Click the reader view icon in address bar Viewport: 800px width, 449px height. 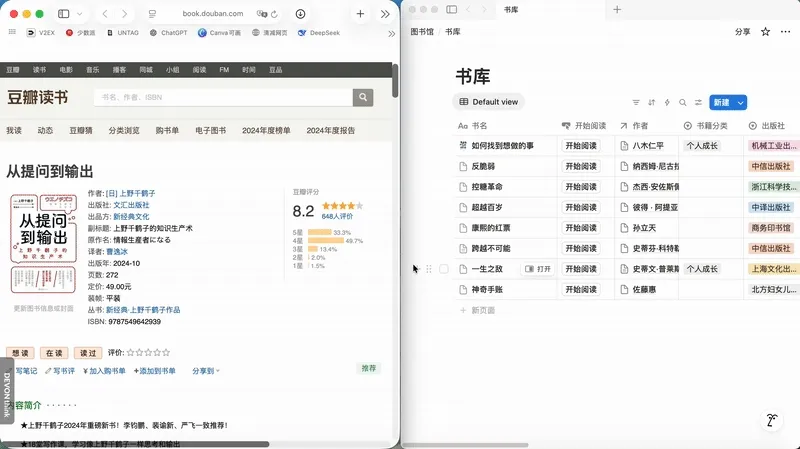pos(152,14)
